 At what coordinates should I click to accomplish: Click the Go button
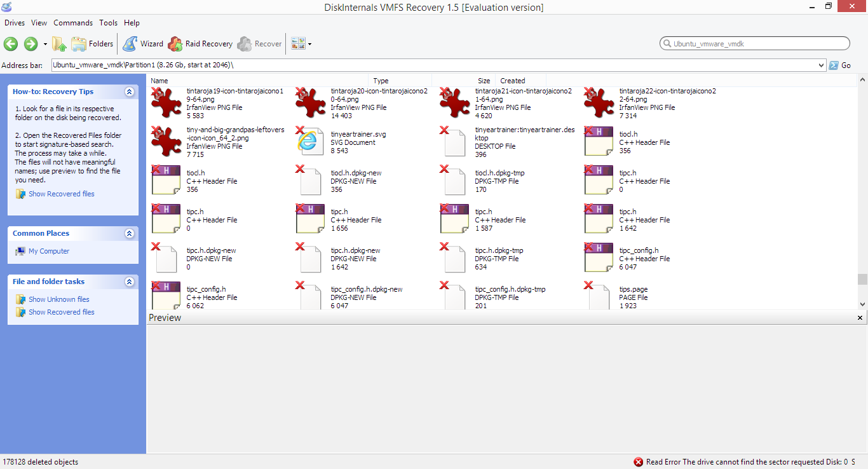840,65
